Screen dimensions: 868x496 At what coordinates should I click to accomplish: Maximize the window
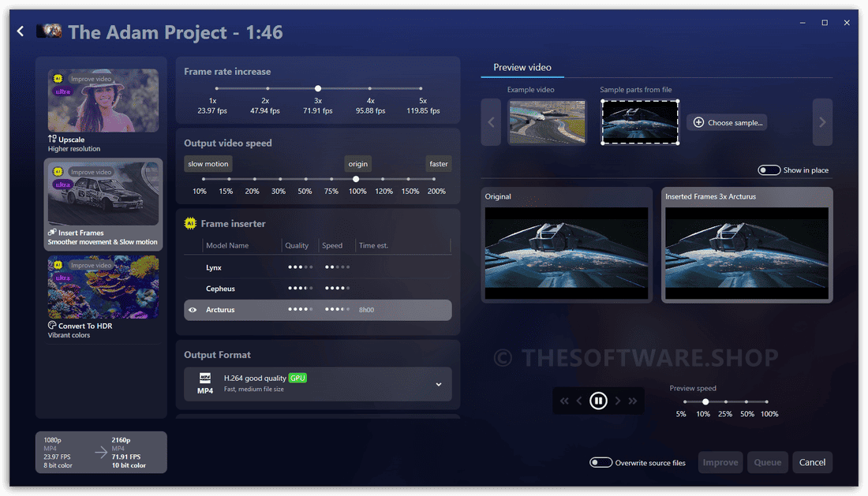pyautogui.click(x=825, y=23)
